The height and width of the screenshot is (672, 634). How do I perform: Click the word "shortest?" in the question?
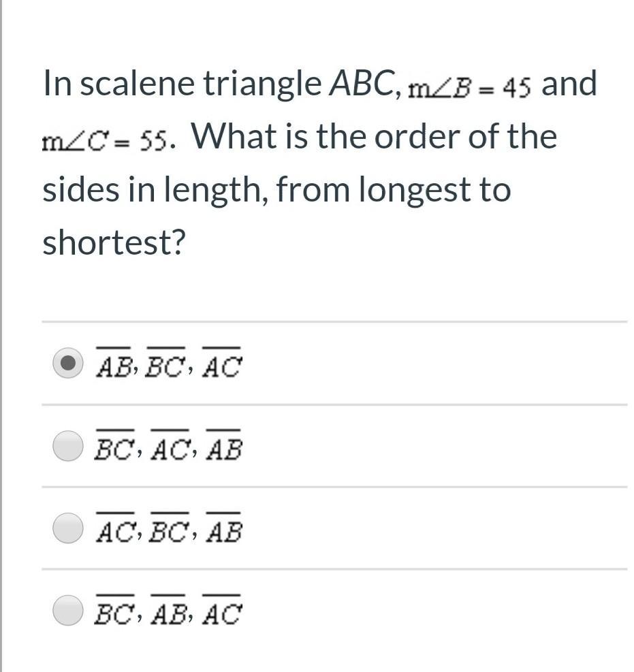coord(114,242)
